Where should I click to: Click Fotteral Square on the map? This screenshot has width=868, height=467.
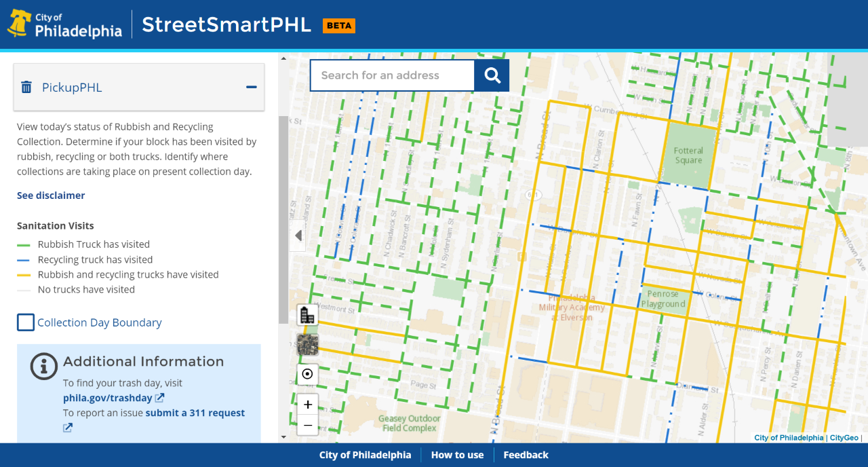point(688,155)
